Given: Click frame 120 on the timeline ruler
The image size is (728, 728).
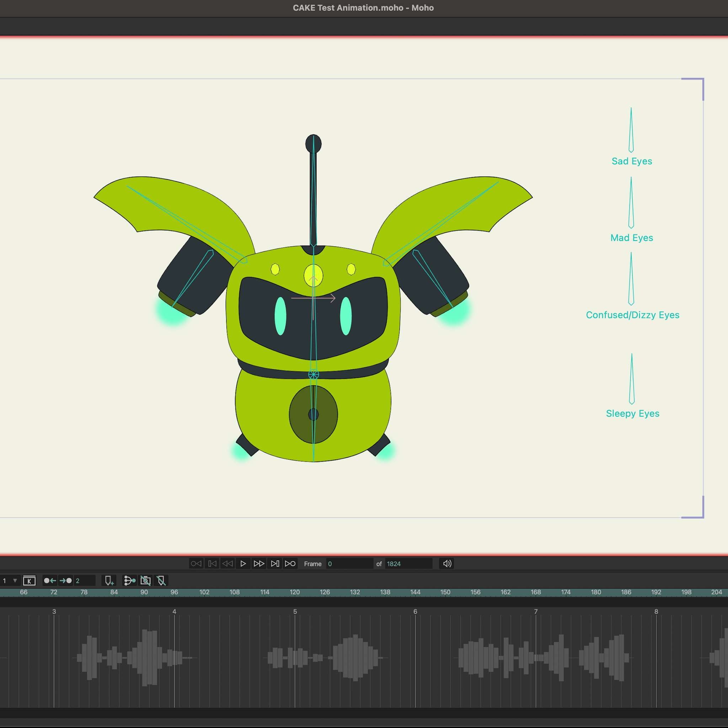Looking at the screenshot, I should tap(295, 592).
